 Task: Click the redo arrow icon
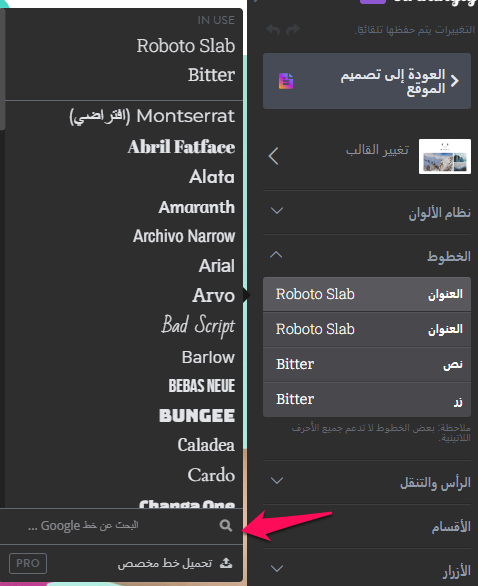(x=293, y=30)
